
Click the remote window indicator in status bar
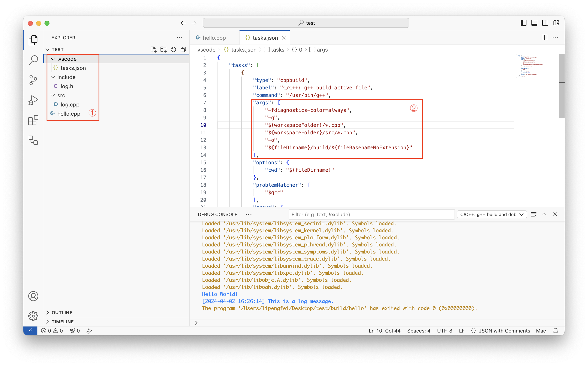(x=30, y=331)
